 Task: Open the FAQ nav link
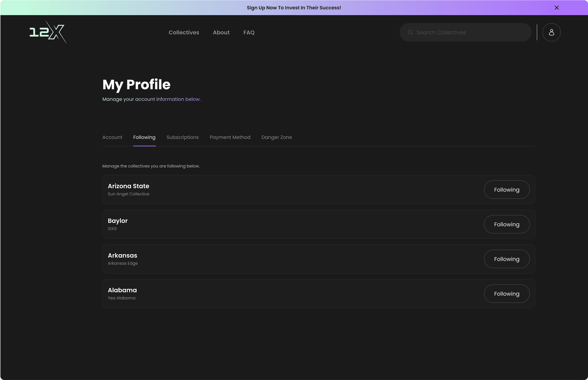249,32
